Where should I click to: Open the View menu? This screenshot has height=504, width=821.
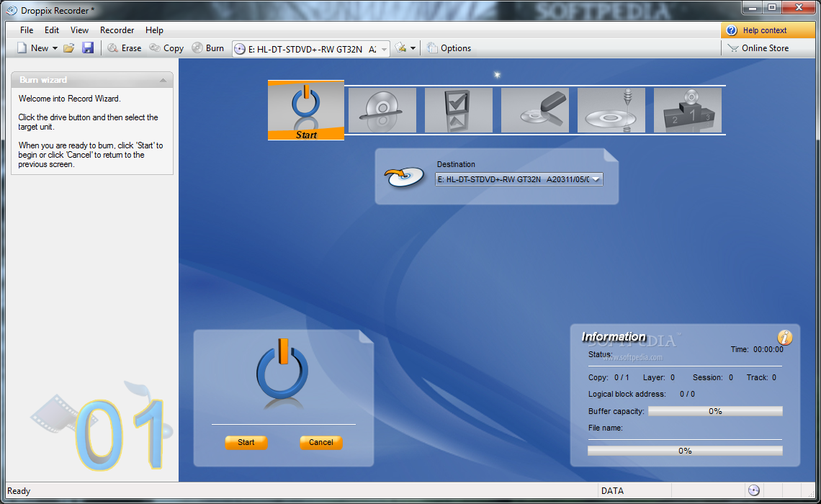(80, 30)
